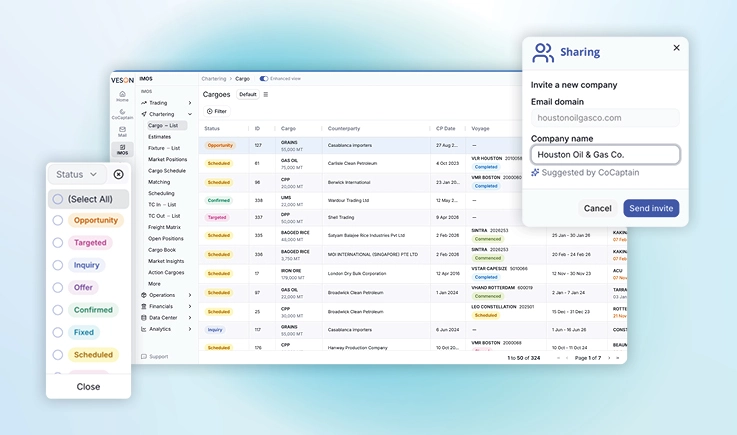Clear the Status filter with the circled X
The width and height of the screenshot is (737, 435).
[x=118, y=174]
